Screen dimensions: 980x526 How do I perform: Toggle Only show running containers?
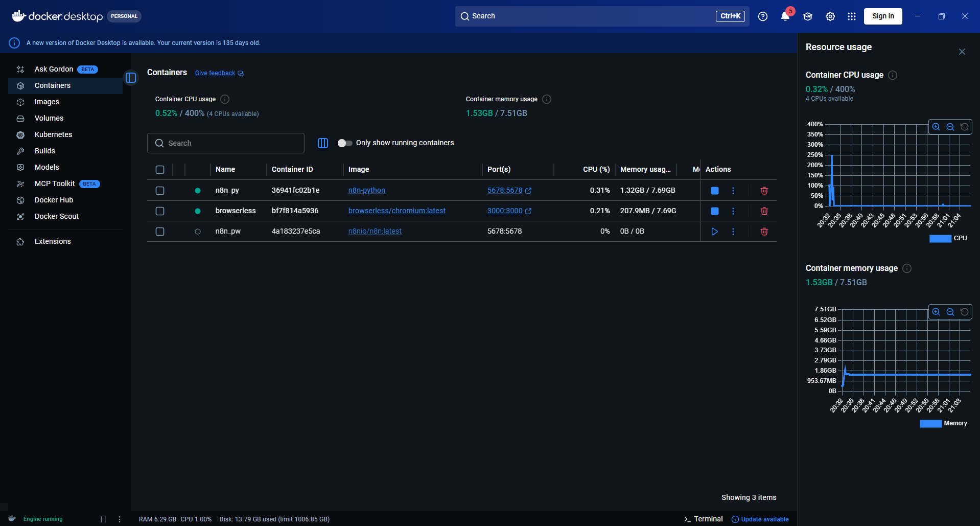tap(345, 143)
